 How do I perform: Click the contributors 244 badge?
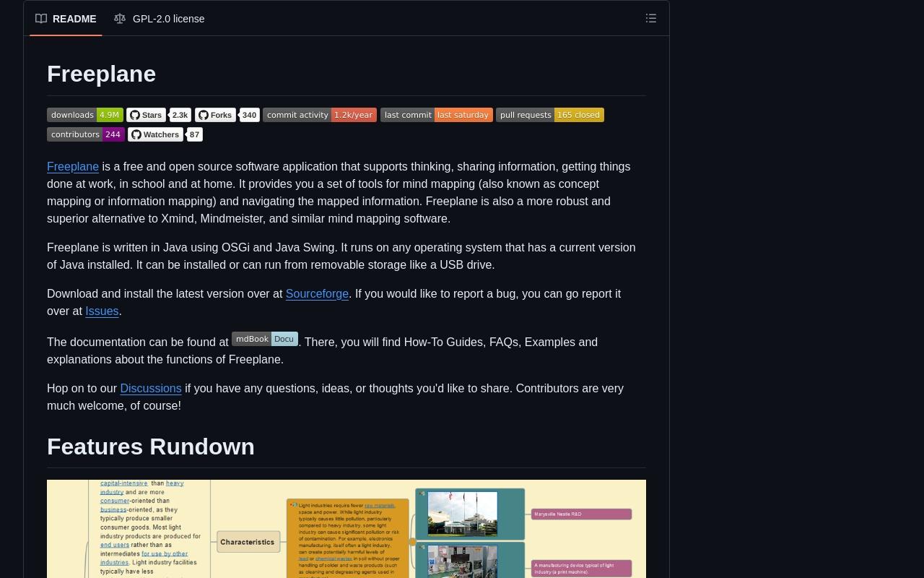(x=86, y=134)
